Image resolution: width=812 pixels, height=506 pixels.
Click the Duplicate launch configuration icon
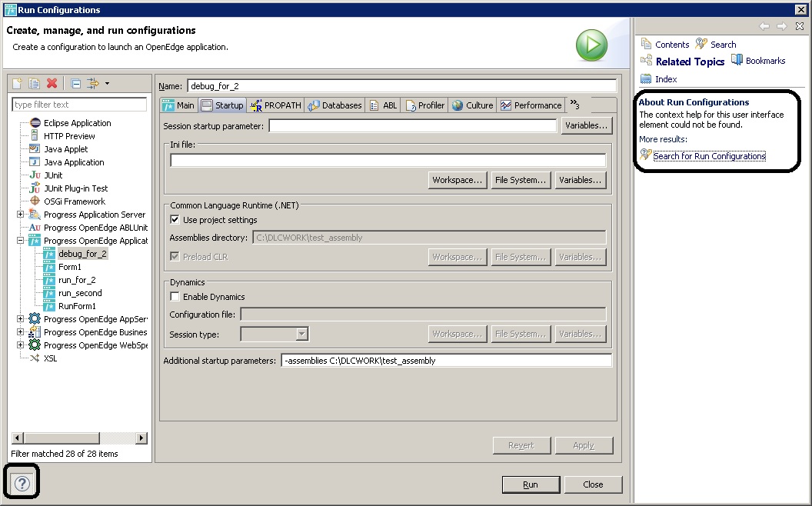point(34,83)
